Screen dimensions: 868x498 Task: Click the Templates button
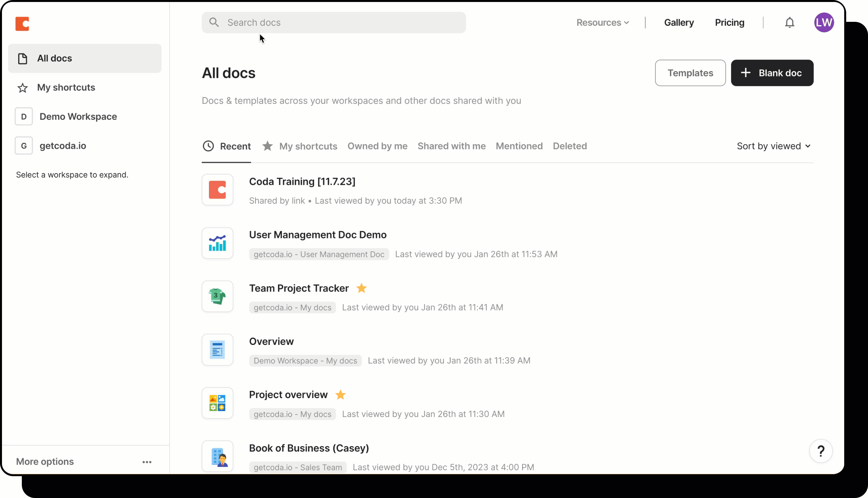click(x=690, y=73)
